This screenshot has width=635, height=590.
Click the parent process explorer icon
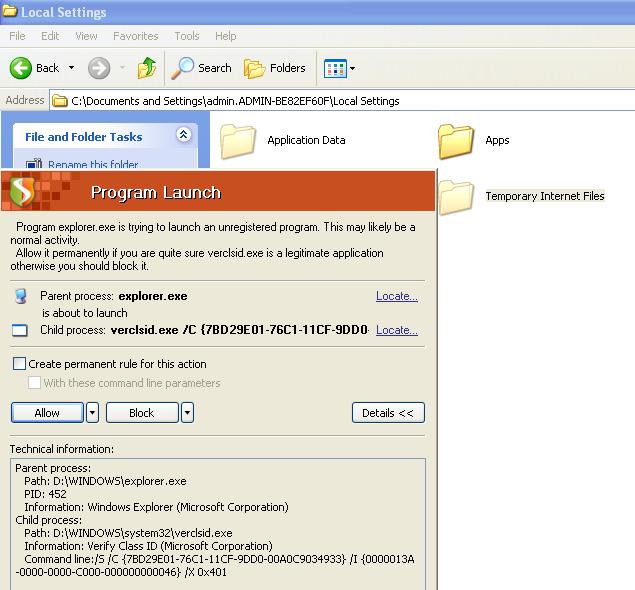(x=21, y=296)
